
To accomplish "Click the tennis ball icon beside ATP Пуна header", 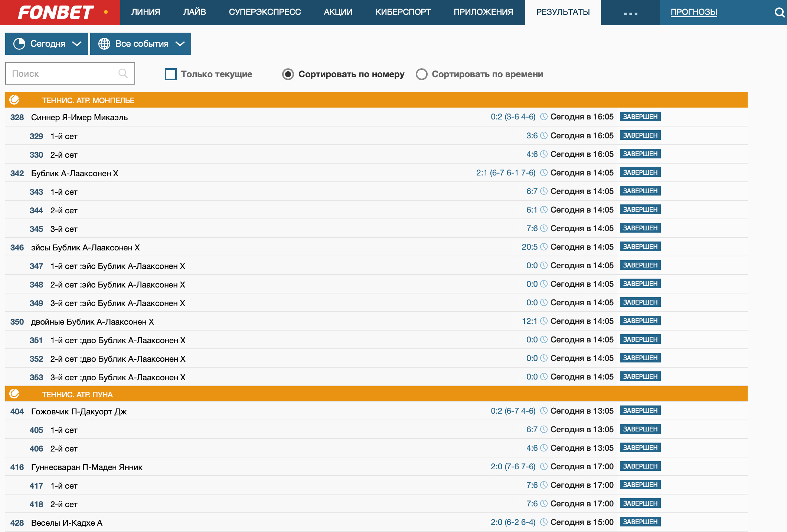I will [14, 394].
